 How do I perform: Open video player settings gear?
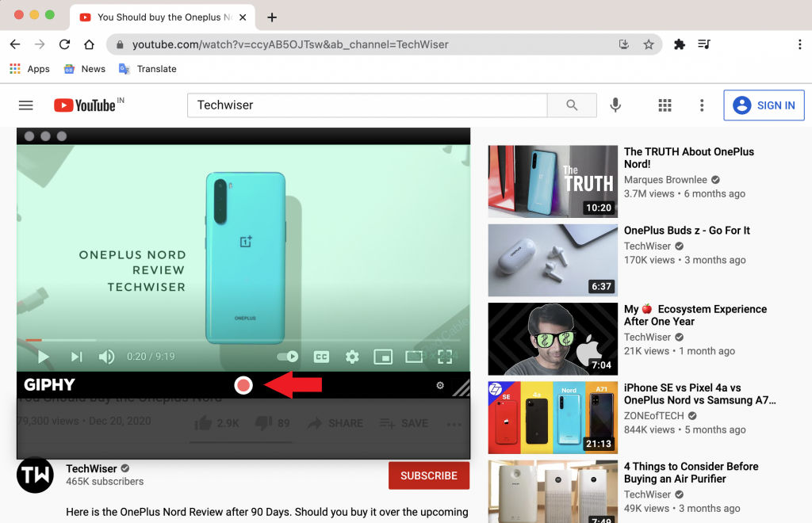point(352,357)
